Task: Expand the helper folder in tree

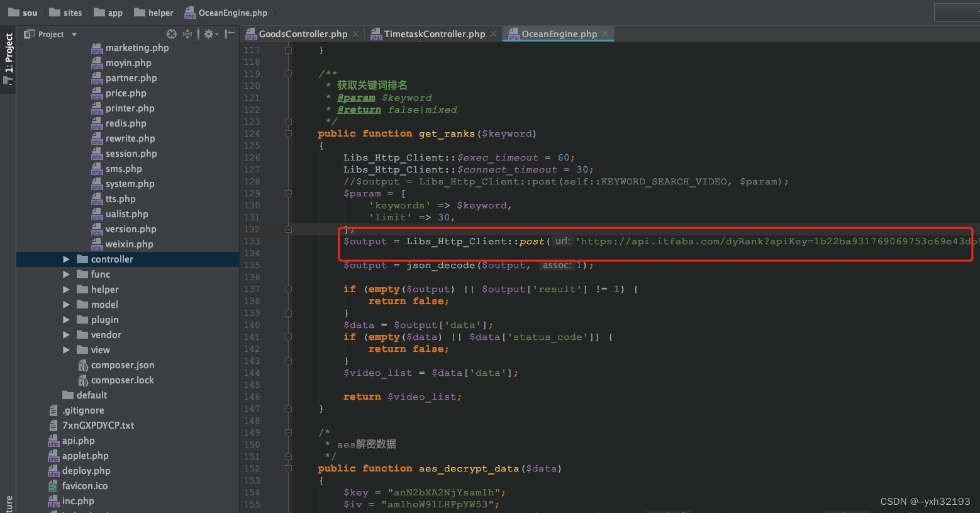Action: pyautogui.click(x=66, y=290)
